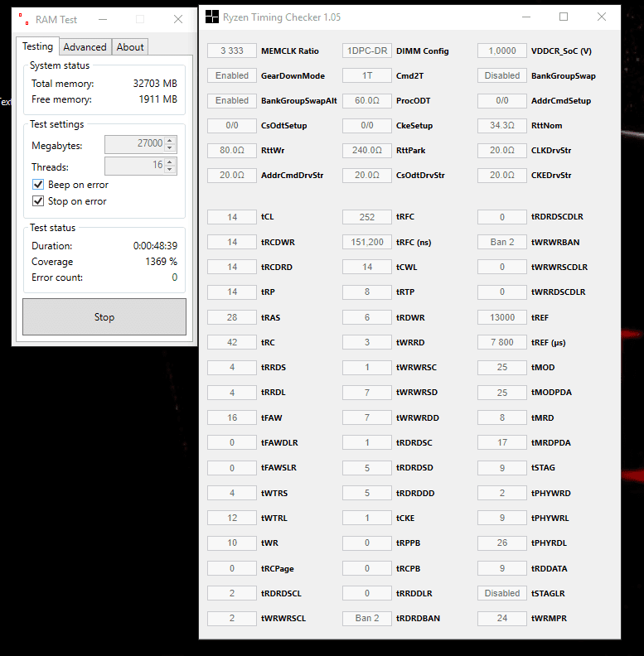The height and width of the screenshot is (656, 644).
Task: Click the BankGroupSwapAlt label
Action: pyautogui.click(x=299, y=100)
